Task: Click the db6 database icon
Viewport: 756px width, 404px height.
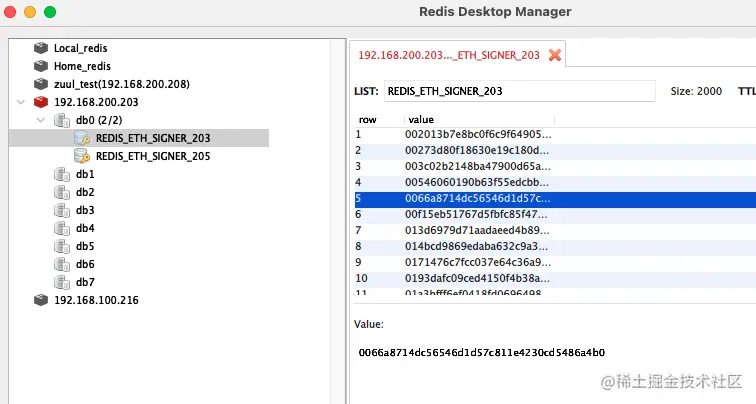Action: pyautogui.click(x=62, y=264)
